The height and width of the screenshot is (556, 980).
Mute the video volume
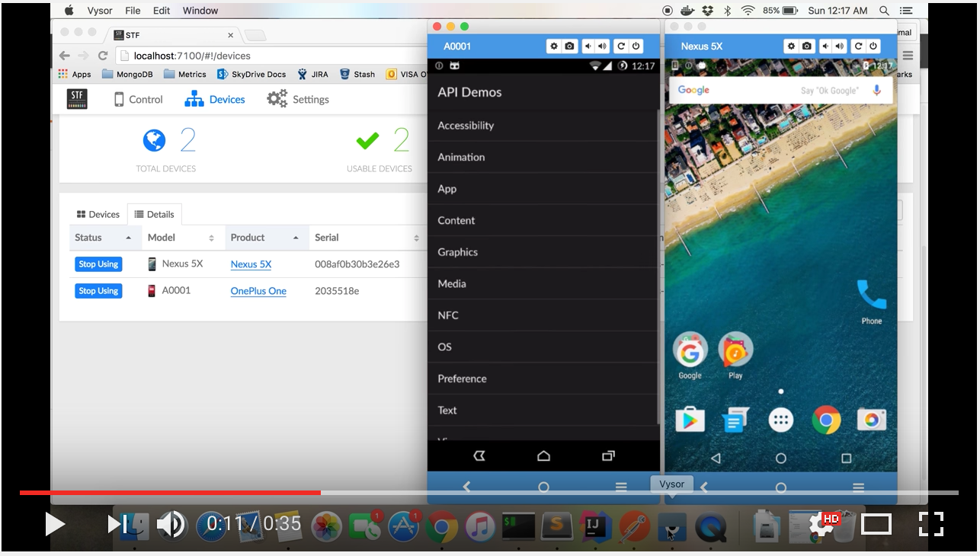click(x=171, y=524)
